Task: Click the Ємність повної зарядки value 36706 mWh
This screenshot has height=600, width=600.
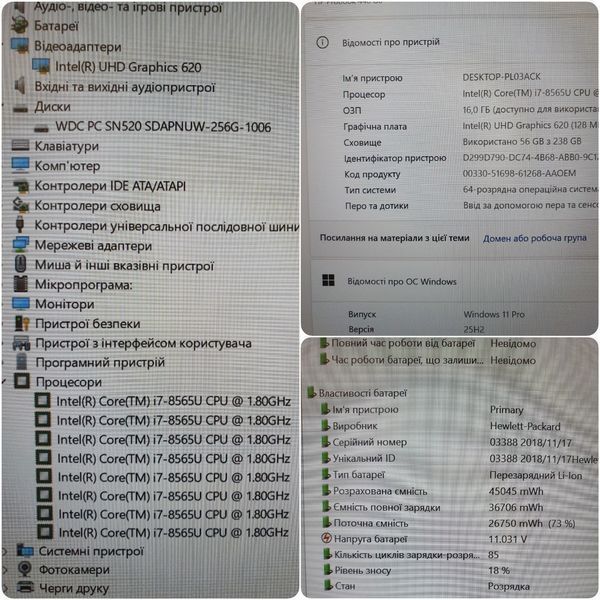Action: coord(516,507)
